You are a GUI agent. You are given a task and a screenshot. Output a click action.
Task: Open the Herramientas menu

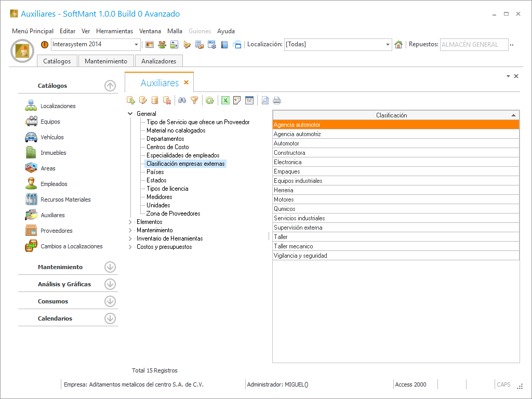tap(114, 31)
